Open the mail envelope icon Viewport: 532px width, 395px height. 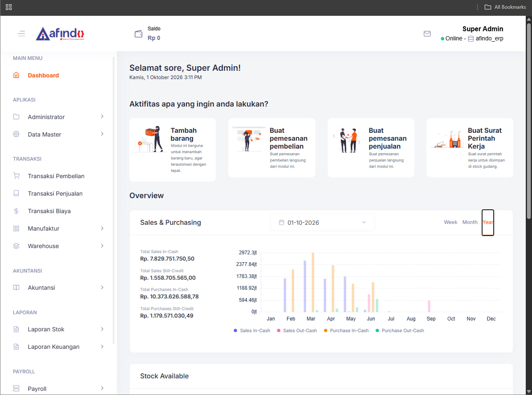[427, 34]
